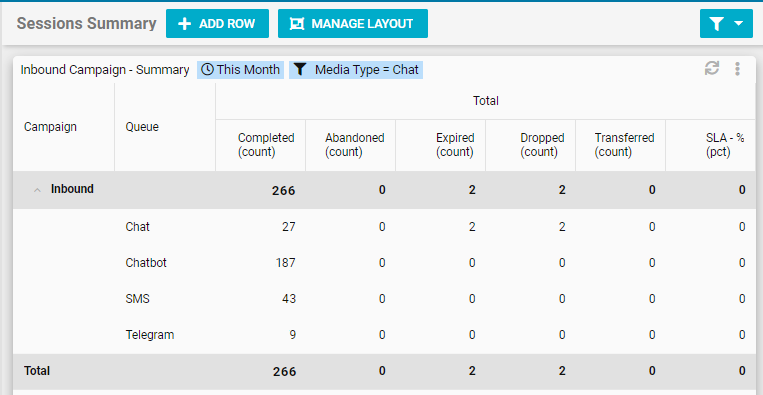Click the plus icon in Add Row
The height and width of the screenshot is (395, 763).
[x=184, y=24]
